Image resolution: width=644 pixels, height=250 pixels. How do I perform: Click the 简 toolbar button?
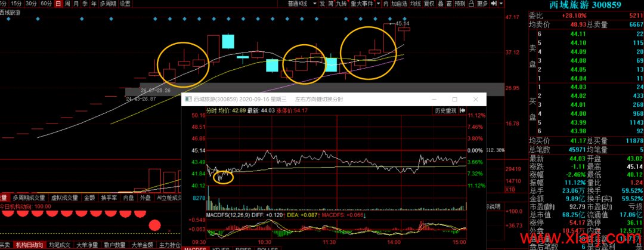330,4
